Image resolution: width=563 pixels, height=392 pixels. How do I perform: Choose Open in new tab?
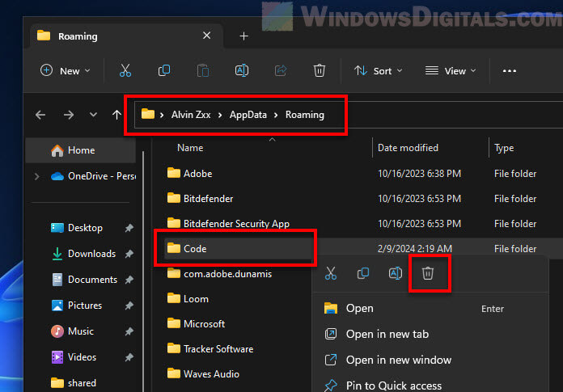coord(430,335)
